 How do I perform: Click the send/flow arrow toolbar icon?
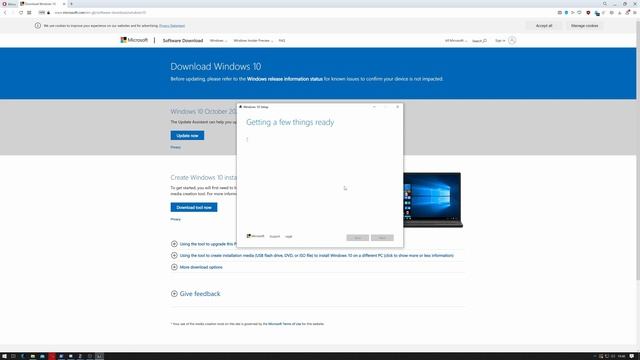tap(573, 13)
